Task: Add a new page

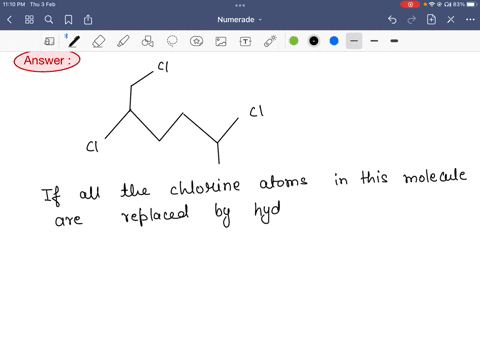Action: 431,20
